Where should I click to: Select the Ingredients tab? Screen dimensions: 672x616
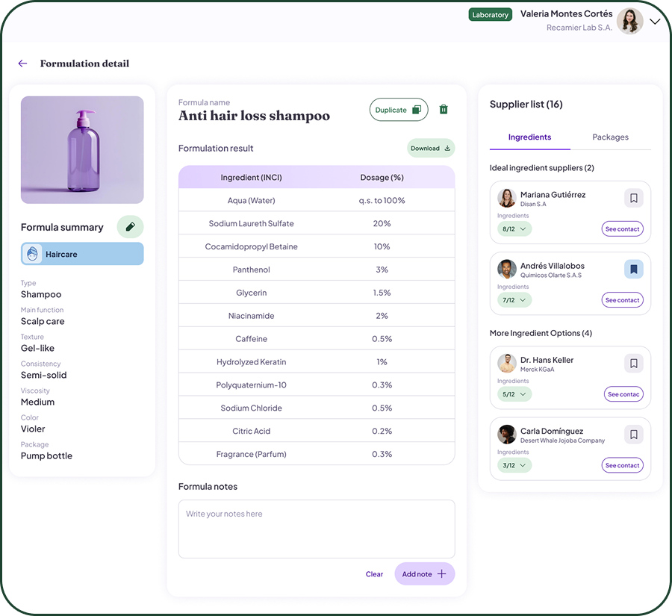pyautogui.click(x=529, y=137)
